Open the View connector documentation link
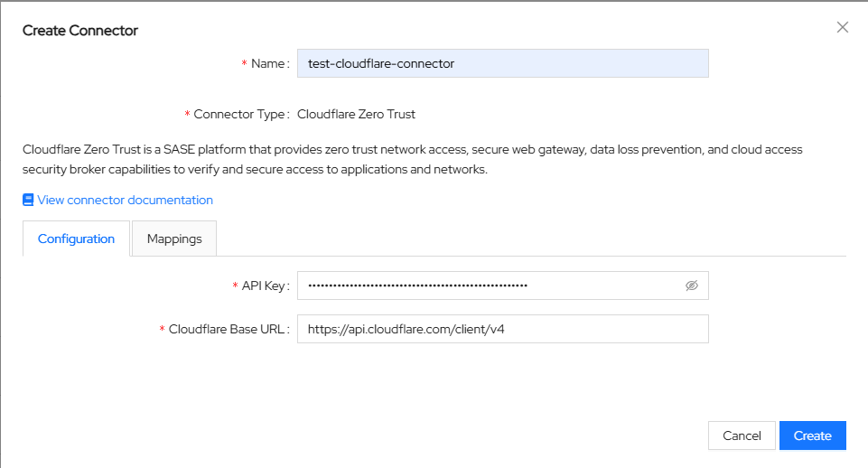 click(x=126, y=200)
